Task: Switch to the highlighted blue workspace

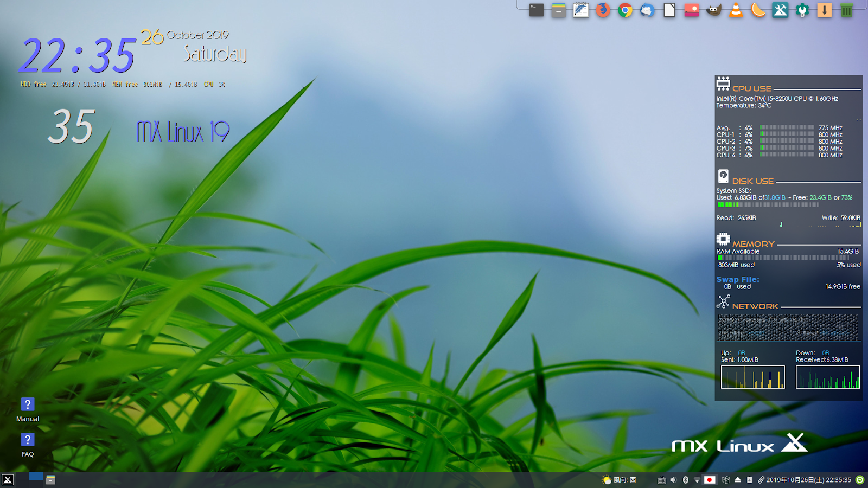Action: pyautogui.click(x=36, y=476)
